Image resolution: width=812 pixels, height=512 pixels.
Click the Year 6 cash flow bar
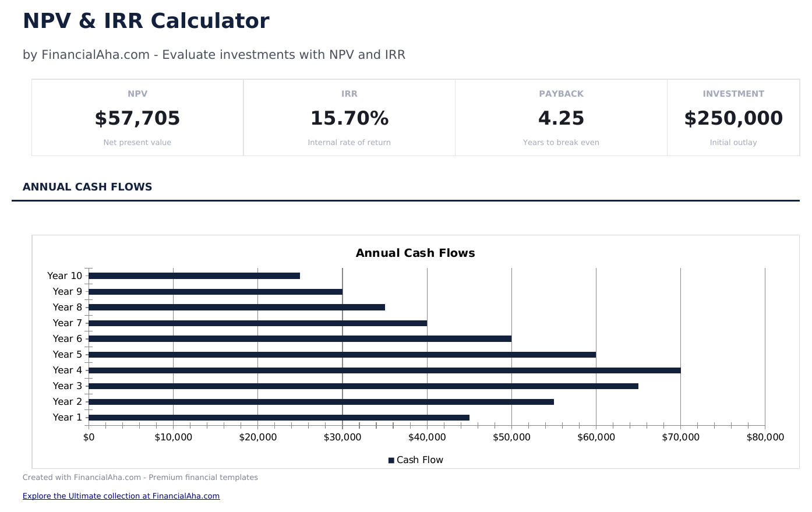point(300,339)
